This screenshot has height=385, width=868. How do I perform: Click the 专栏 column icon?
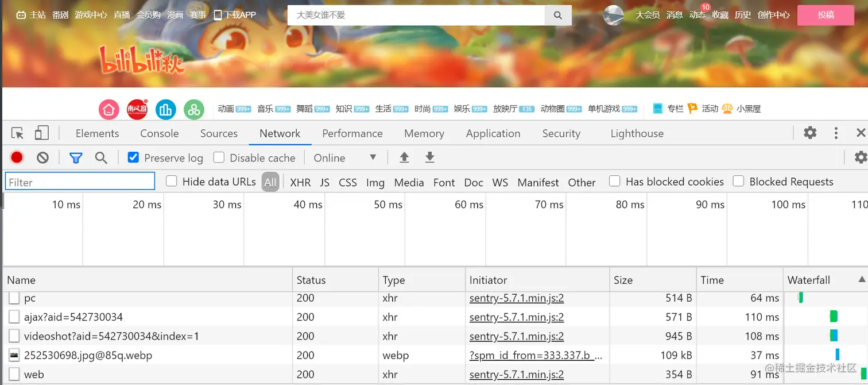[658, 108]
